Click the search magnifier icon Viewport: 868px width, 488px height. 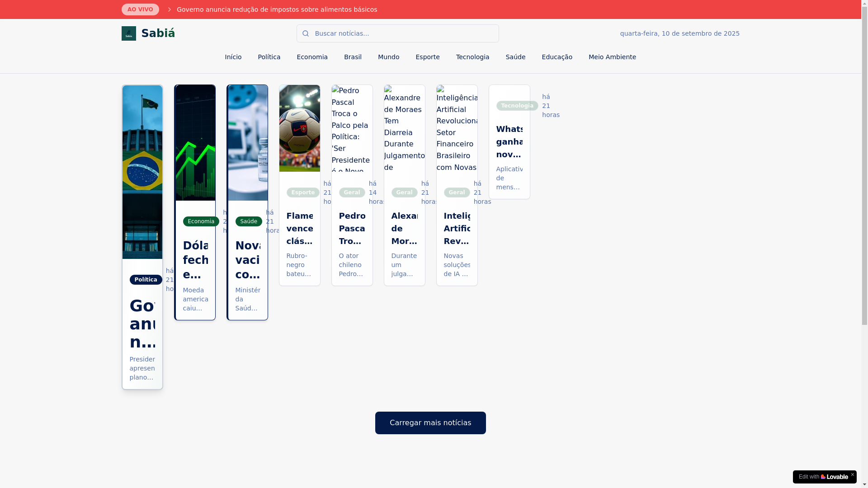(306, 33)
